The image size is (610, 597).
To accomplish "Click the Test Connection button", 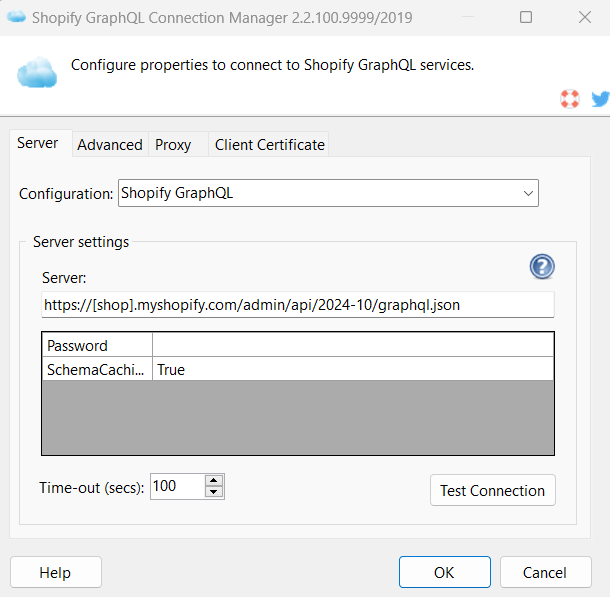I will point(493,490).
